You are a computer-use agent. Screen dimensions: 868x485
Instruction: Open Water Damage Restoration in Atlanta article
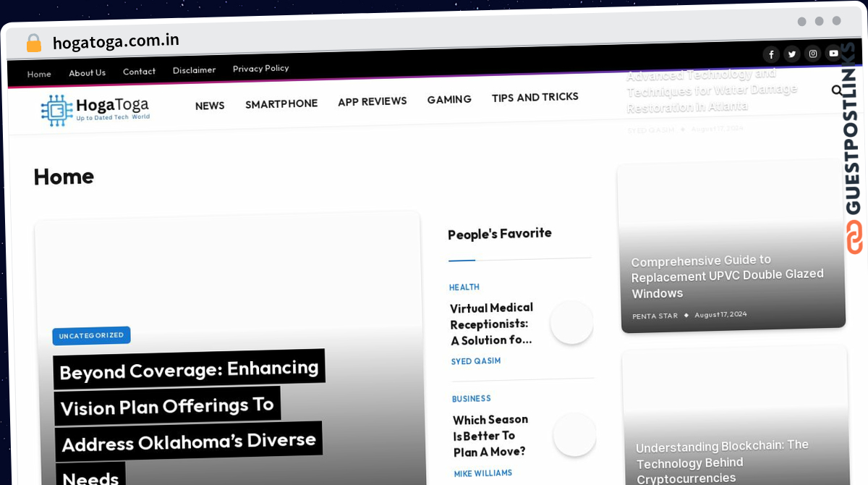(712, 90)
